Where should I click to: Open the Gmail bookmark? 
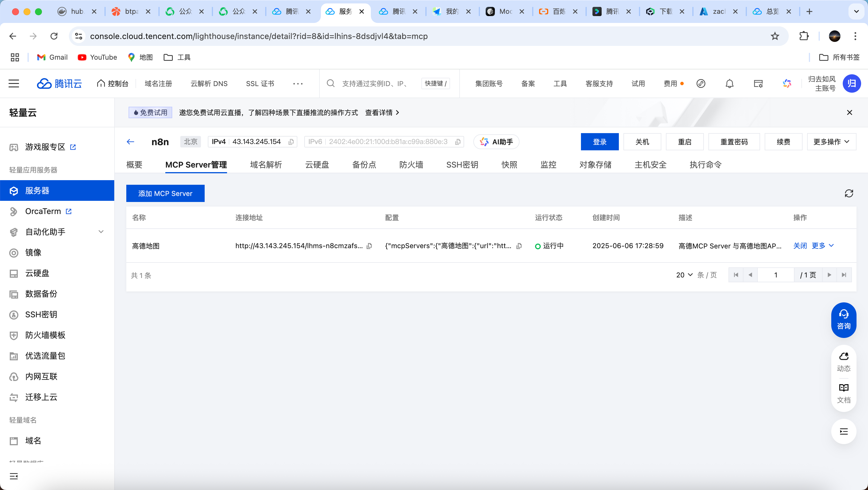52,57
